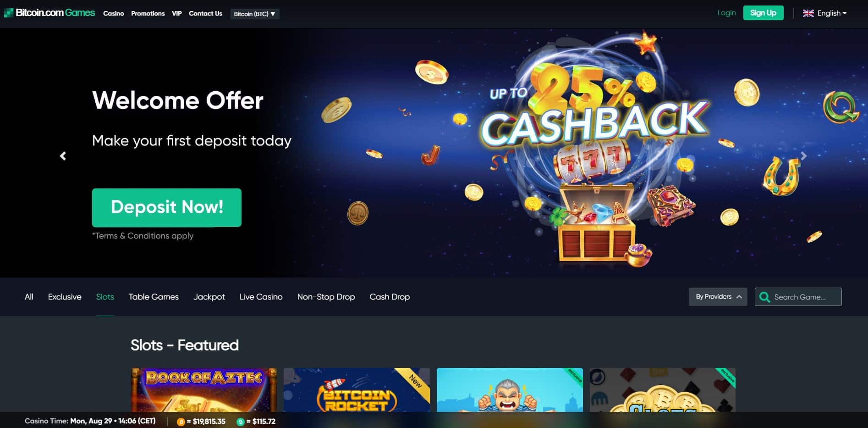This screenshot has height=428, width=868.
Task: Go to previous banner slide arrow
Action: tap(63, 156)
